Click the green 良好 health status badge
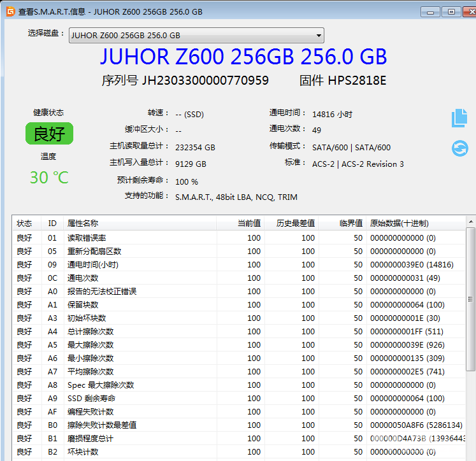The height and width of the screenshot is (461, 476). coord(49,134)
